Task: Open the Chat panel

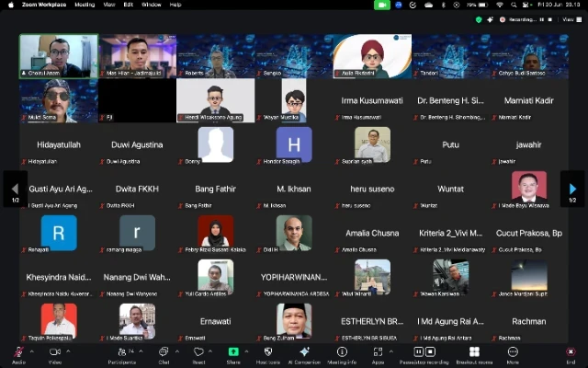Action: [164, 353]
